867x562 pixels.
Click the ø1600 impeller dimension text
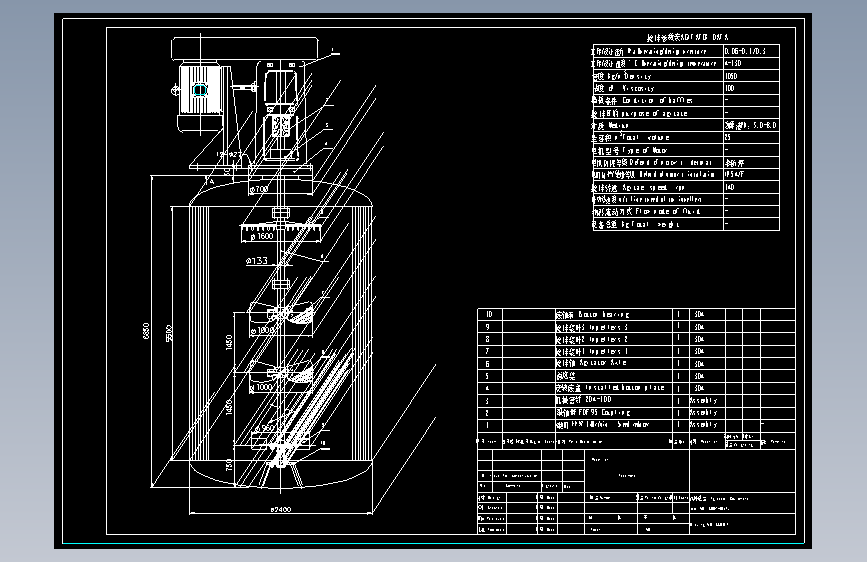pyautogui.click(x=262, y=236)
